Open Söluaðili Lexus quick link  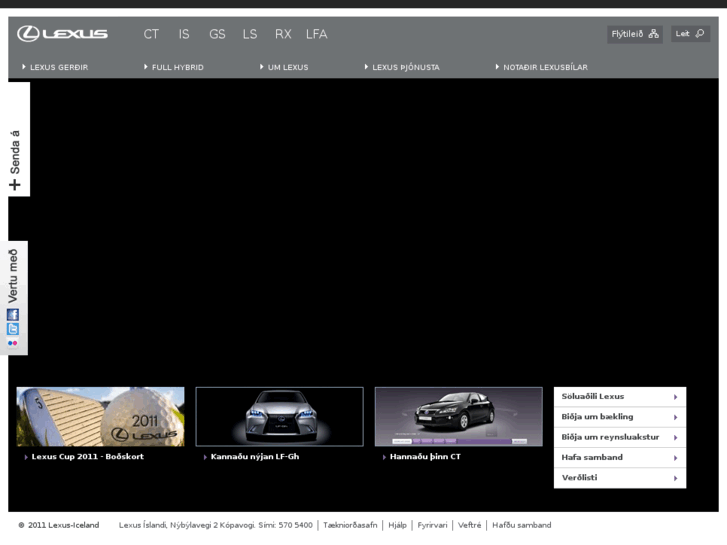[620, 397]
